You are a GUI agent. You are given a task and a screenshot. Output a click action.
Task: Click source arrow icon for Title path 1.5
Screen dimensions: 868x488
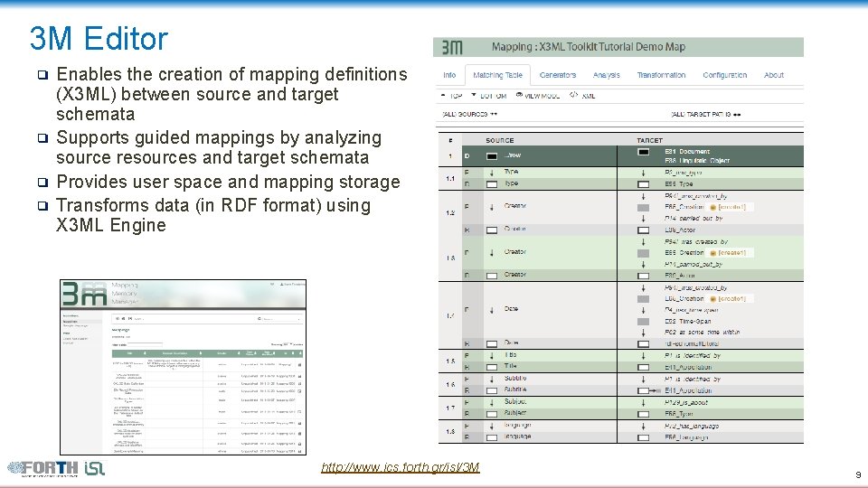492,356
